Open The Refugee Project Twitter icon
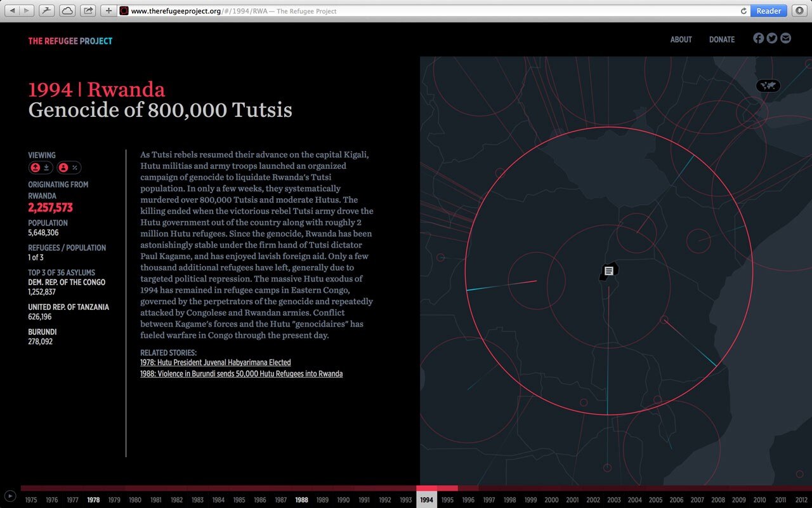This screenshot has width=812, height=508. [771, 38]
